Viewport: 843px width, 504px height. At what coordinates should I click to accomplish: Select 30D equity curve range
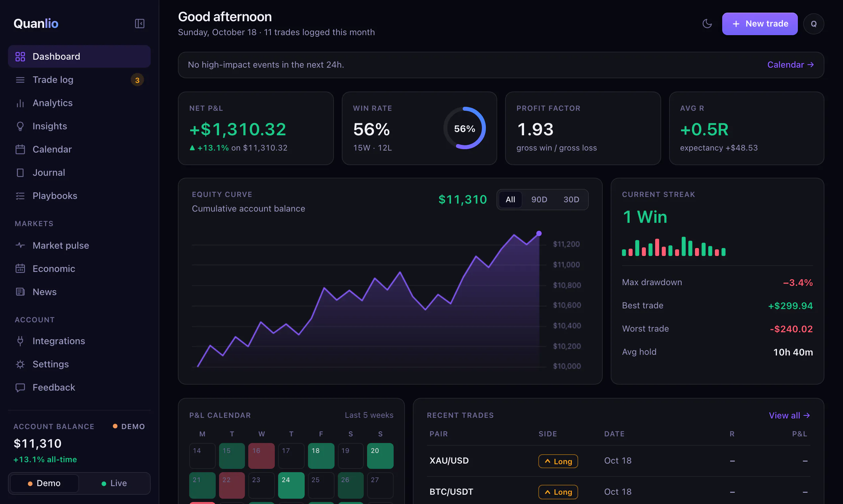571,199
